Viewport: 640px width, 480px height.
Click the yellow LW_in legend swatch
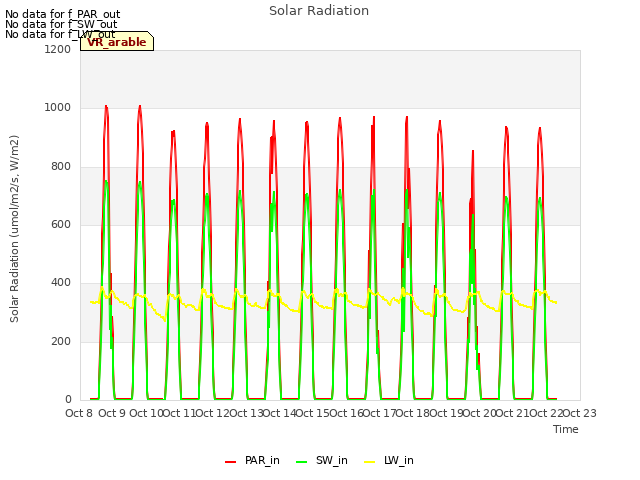(369, 462)
